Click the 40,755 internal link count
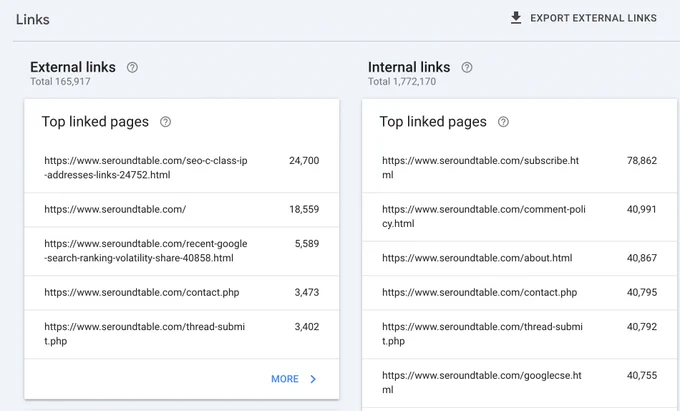The height and width of the screenshot is (411, 680). pyautogui.click(x=642, y=375)
